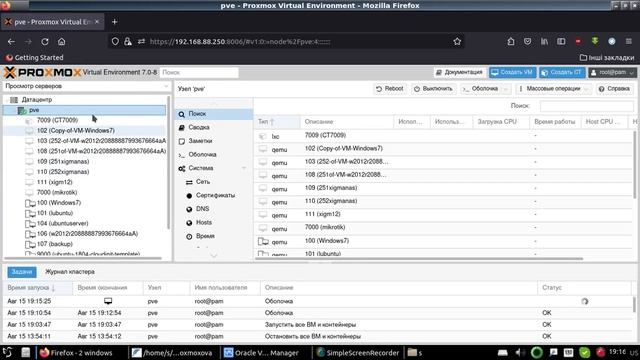Sort by Загрузка CPU column header
Viewport: 640px width, 360px height.
click(501, 122)
